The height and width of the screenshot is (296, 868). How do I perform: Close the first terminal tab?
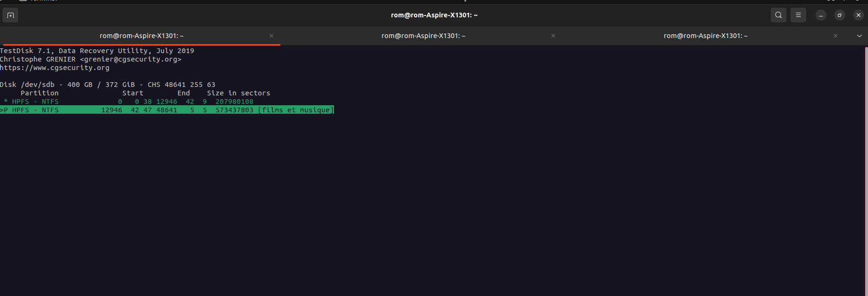pos(271,36)
